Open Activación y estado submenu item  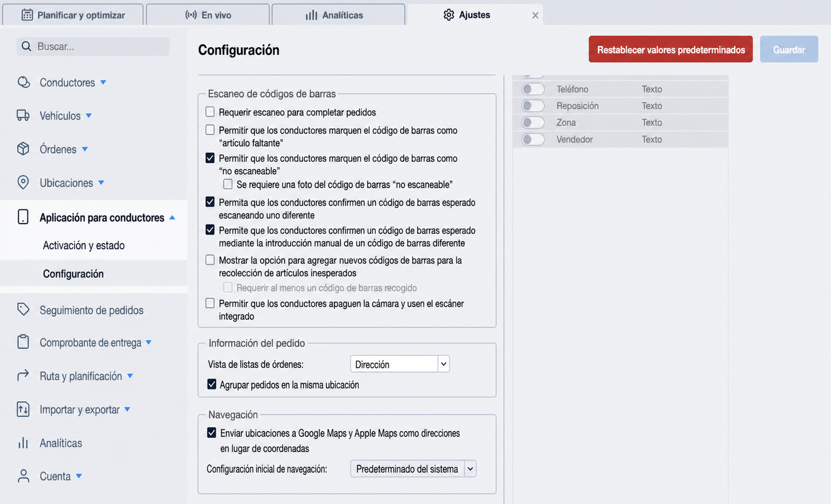click(x=83, y=246)
